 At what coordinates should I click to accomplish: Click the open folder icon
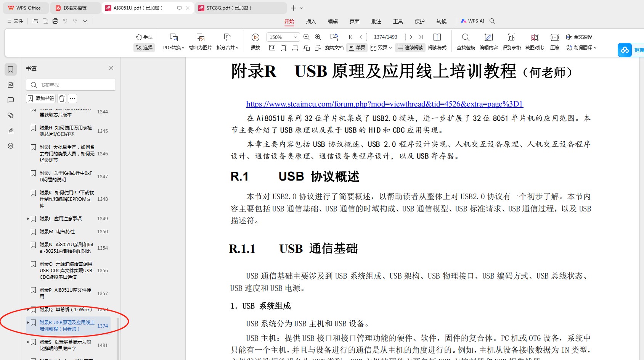35,21
